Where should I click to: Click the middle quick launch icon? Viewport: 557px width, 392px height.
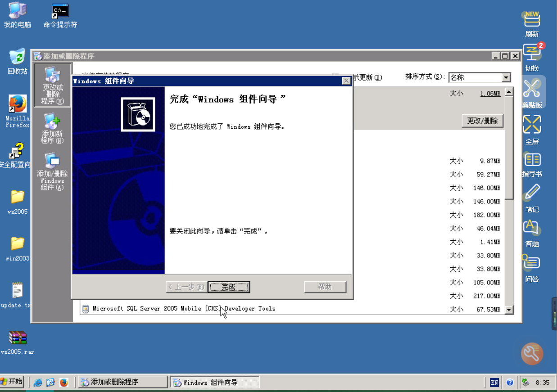click(51, 382)
